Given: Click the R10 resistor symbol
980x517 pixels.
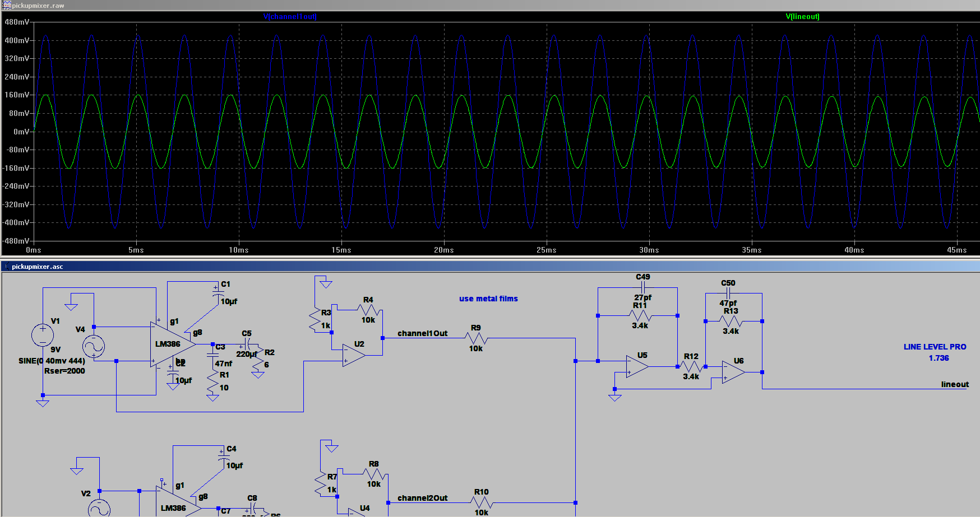Looking at the screenshot, I should pos(482,502).
